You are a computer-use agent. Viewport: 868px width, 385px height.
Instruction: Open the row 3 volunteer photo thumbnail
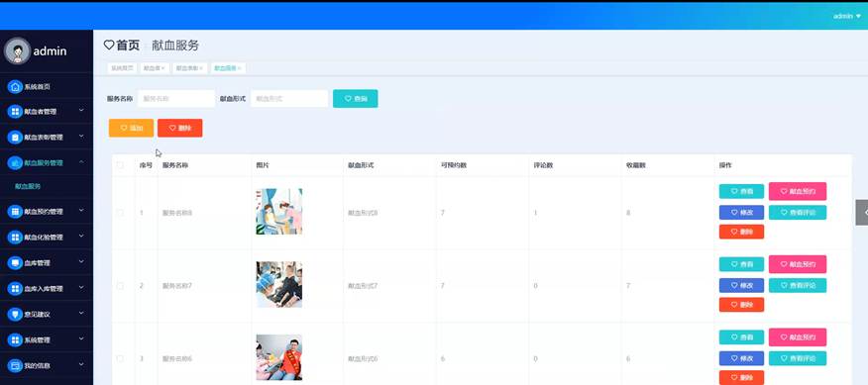(x=279, y=358)
